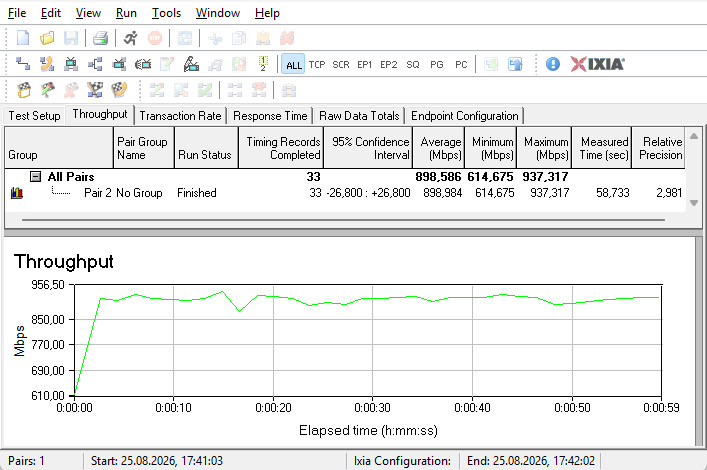Toggle the EP1 filter button
The height and width of the screenshot is (470, 707).
[364, 65]
